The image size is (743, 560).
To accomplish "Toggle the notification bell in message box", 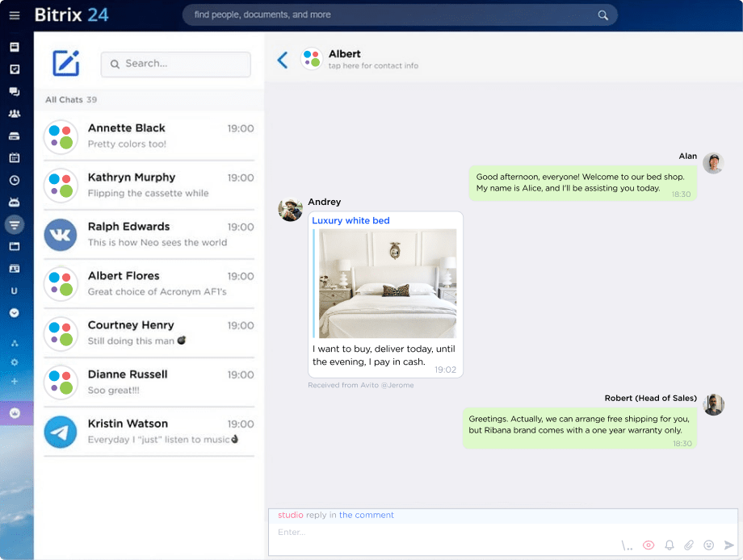I will click(669, 545).
